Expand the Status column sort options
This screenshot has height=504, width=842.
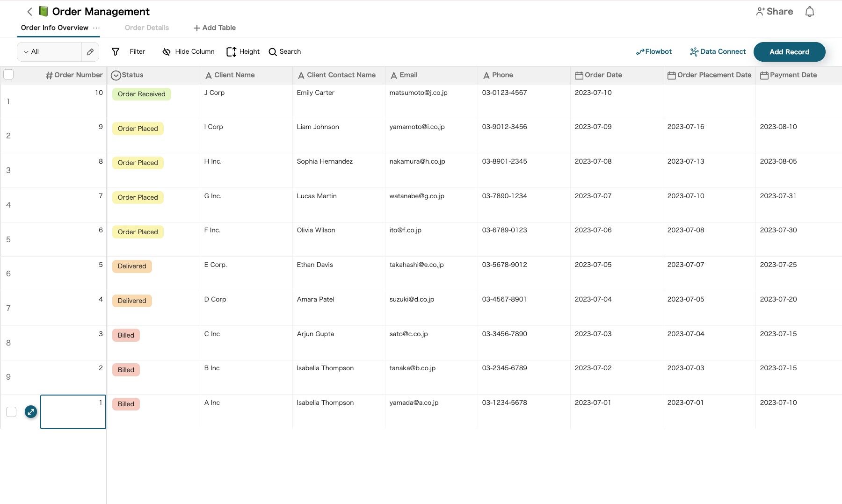coord(115,75)
